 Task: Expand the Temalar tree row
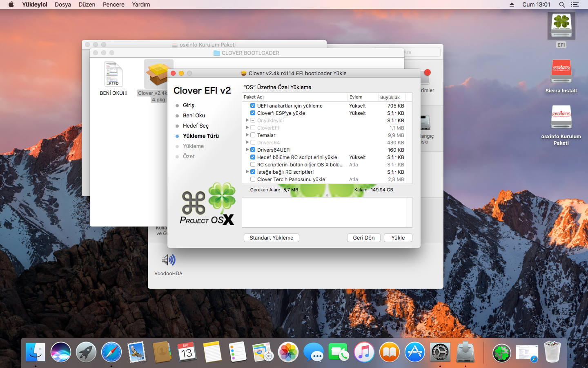pyautogui.click(x=247, y=135)
